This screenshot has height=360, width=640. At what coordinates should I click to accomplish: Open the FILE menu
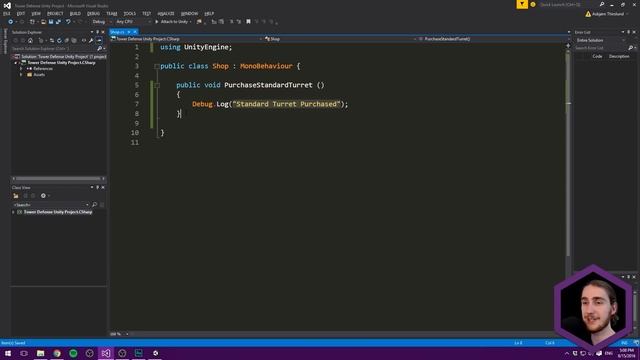pos(7,13)
